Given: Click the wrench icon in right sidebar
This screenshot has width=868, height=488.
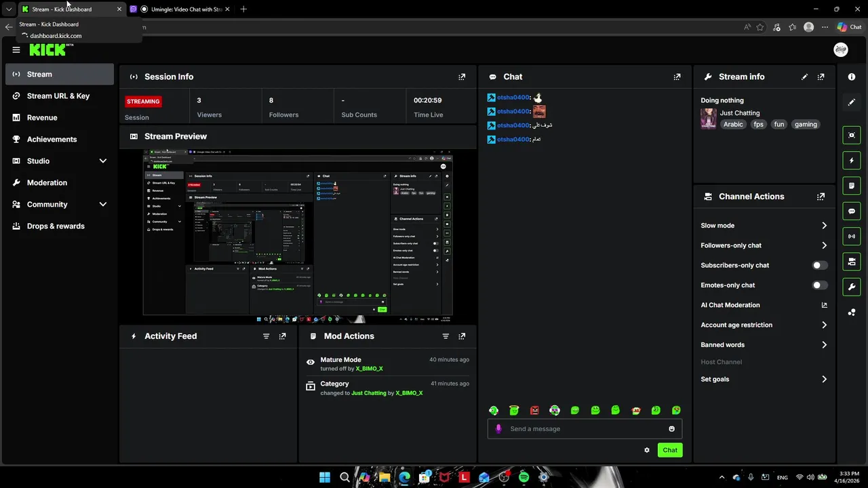Looking at the screenshot, I should click(852, 287).
